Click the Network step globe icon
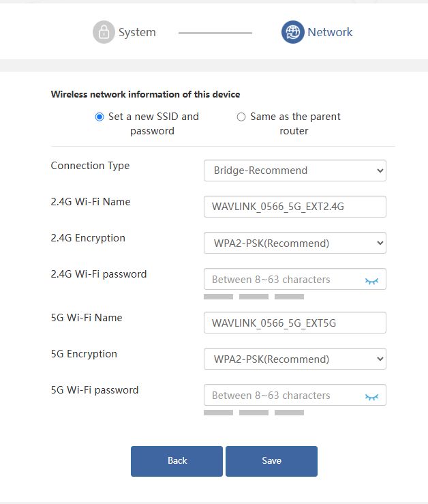 pos(293,32)
